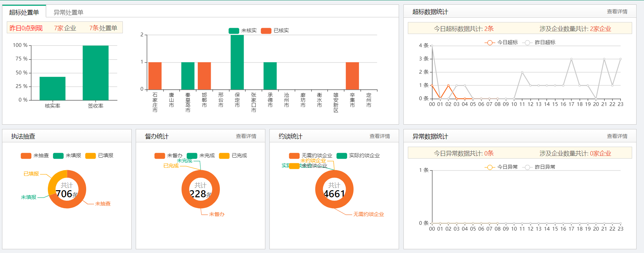
Task: Click the 邯郸市 orange bar
Action: tap(204, 76)
